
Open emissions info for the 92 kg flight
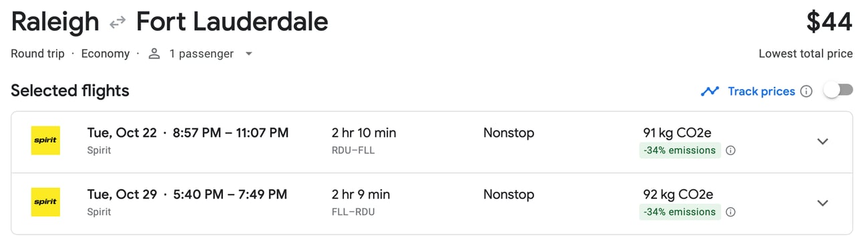[x=730, y=212]
